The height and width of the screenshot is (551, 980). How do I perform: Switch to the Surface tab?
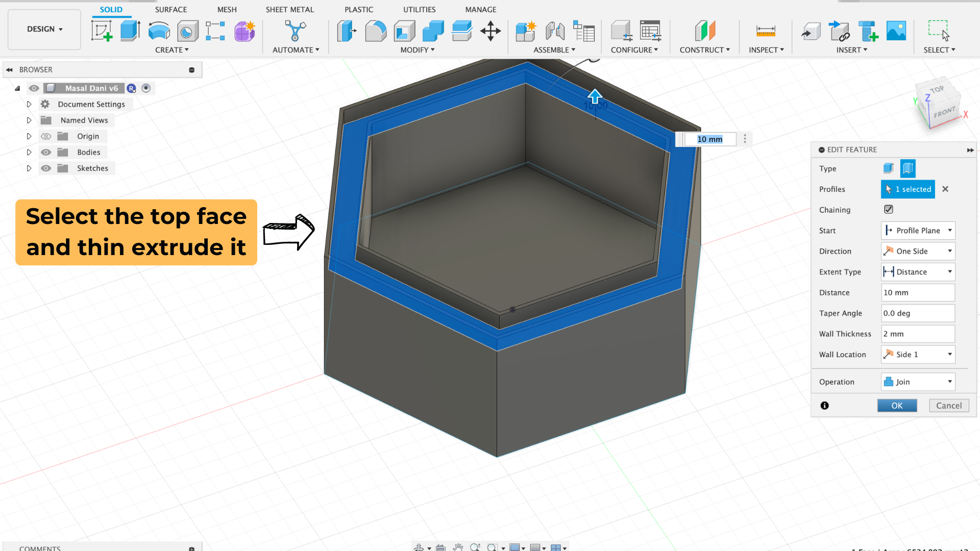coord(171,9)
